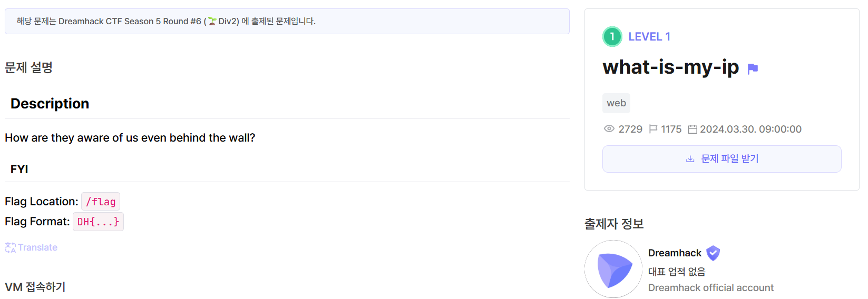This screenshot has width=868, height=299.
Task: Click the Translate language icon
Action: [x=11, y=247]
